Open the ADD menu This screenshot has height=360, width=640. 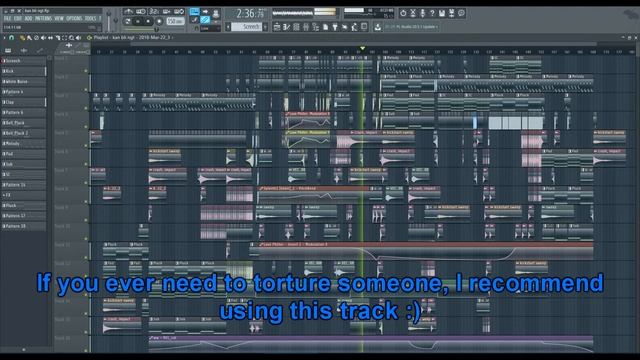(28, 18)
